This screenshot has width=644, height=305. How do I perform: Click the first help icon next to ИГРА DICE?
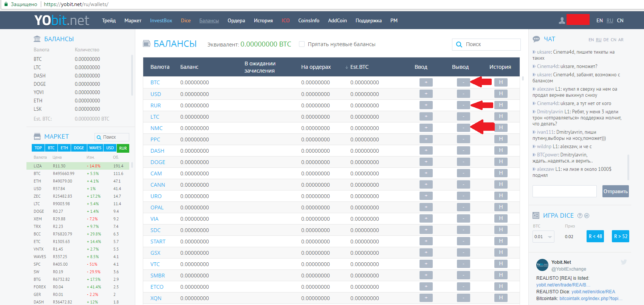580,215
